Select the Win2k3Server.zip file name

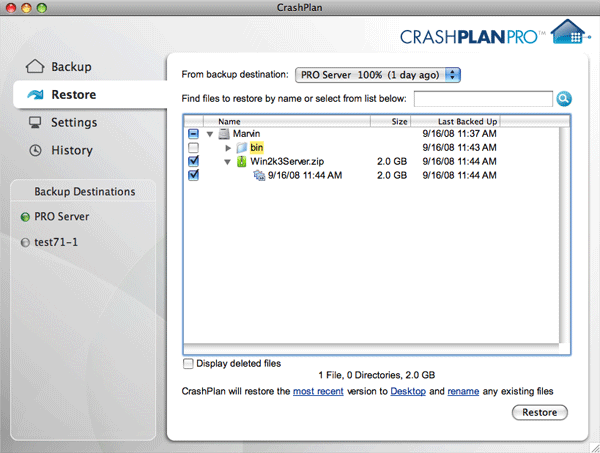287,161
